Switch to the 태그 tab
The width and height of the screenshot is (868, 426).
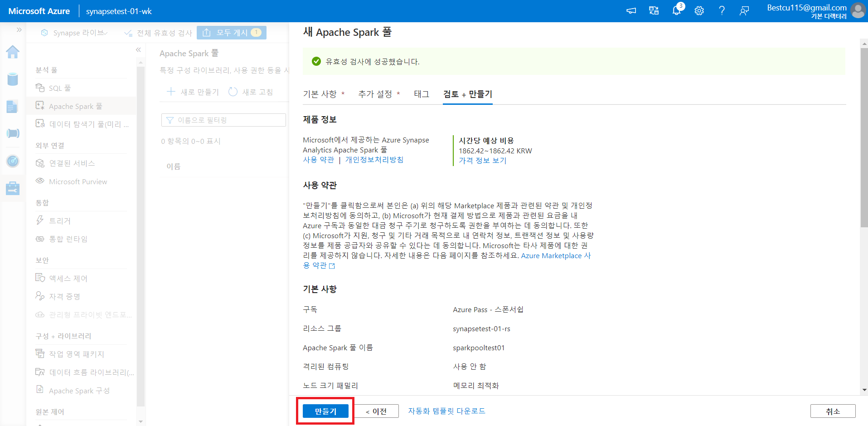pos(421,94)
